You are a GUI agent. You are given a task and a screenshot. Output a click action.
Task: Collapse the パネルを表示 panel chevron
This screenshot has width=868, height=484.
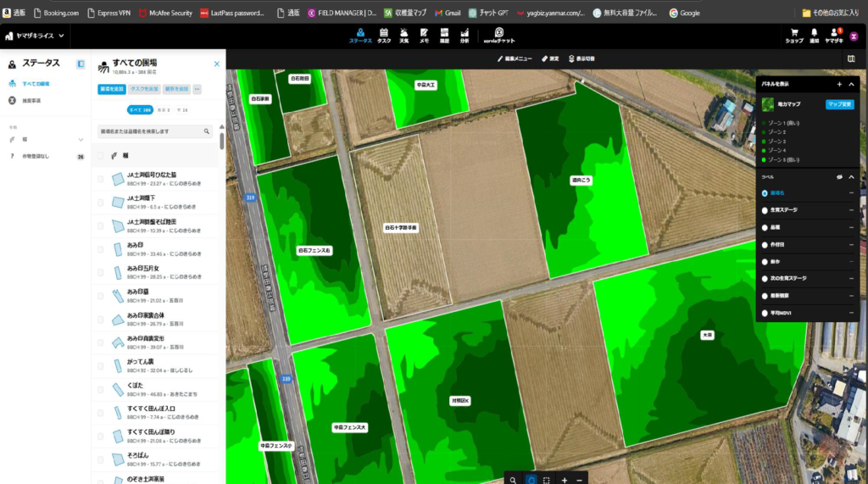852,84
